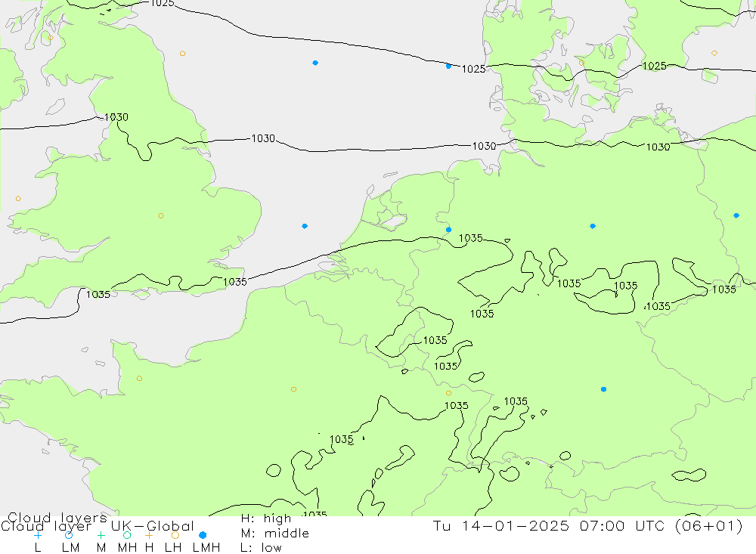Screen dimensions: 756x554
Task: Select the blue cloud marker off East Anglia
Action: pyautogui.click(x=305, y=226)
